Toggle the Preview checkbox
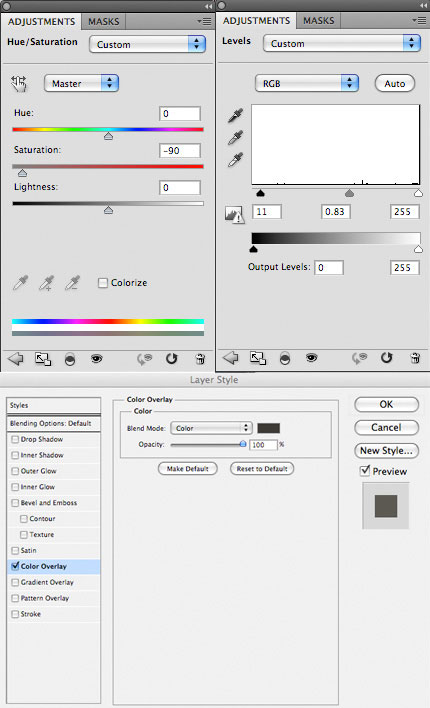Viewport: 430px width, 708px height. [x=365, y=470]
